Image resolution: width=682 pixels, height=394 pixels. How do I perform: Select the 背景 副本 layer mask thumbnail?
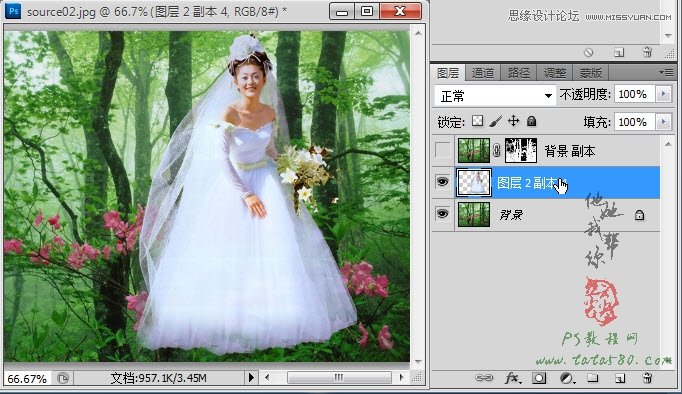tap(521, 150)
